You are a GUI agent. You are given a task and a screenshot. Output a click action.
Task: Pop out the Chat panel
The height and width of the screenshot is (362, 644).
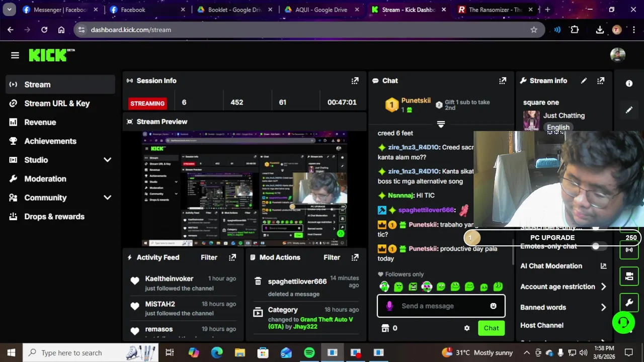point(502,80)
